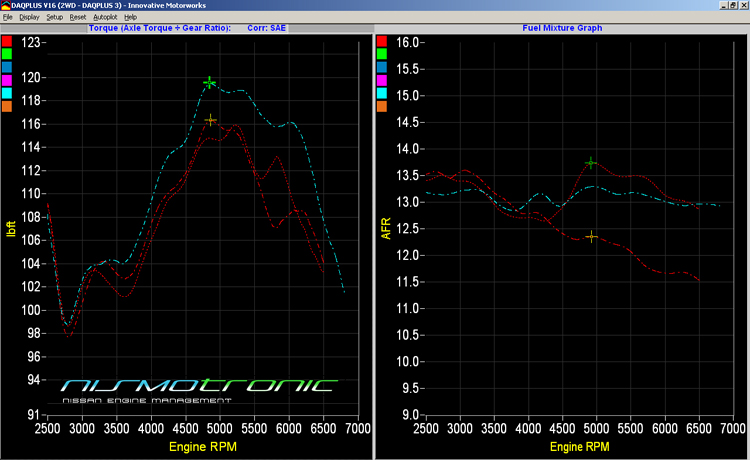This screenshot has height=460, width=750.
Task: Select magenta run swatch on torque graph
Action: pos(7,80)
